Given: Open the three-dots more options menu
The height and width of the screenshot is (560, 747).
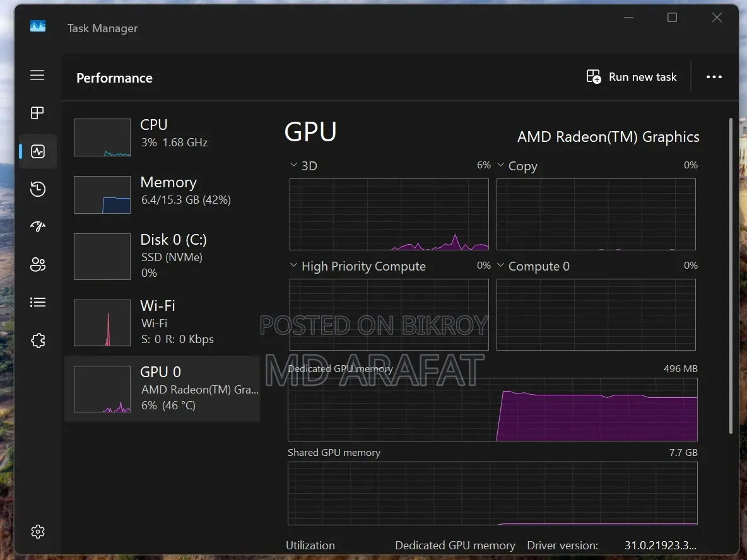Looking at the screenshot, I should [714, 77].
